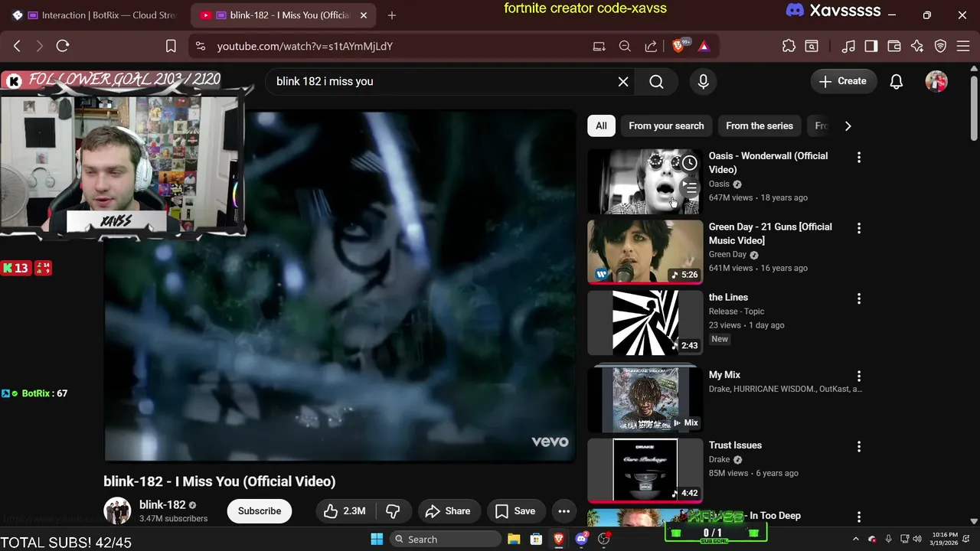Start voice search with microphone
The image size is (980, 551).
pos(704,81)
